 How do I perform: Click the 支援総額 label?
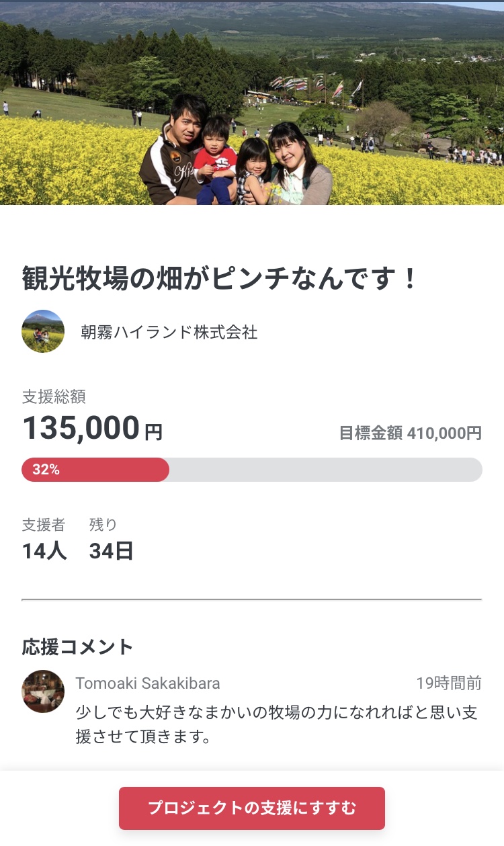pos(54,397)
